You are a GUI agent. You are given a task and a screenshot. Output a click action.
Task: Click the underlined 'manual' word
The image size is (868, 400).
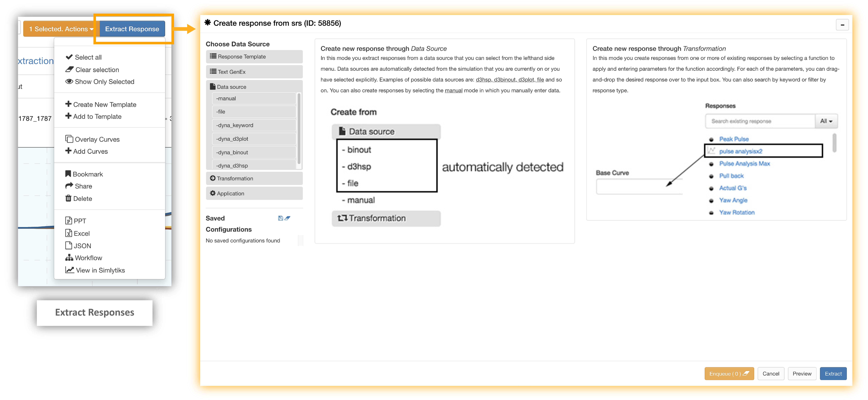[x=454, y=90]
